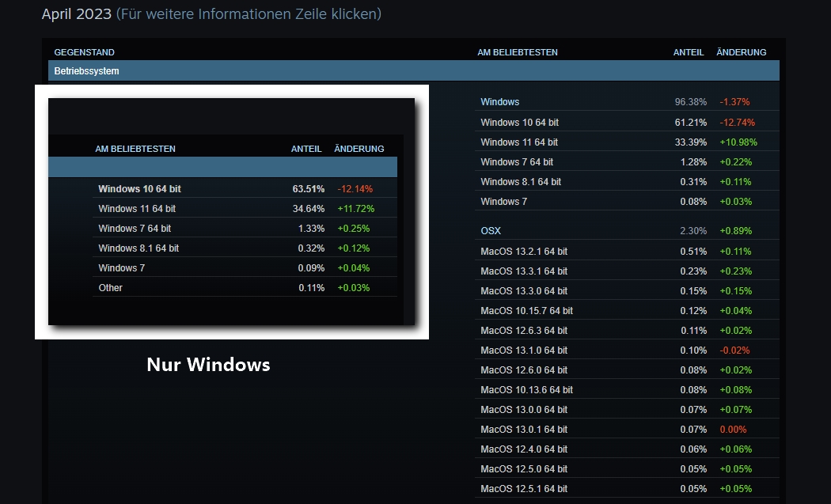Select the +0.25% change value
Image resolution: width=831 pixels, height=504 pixels.
pos(354,229)
